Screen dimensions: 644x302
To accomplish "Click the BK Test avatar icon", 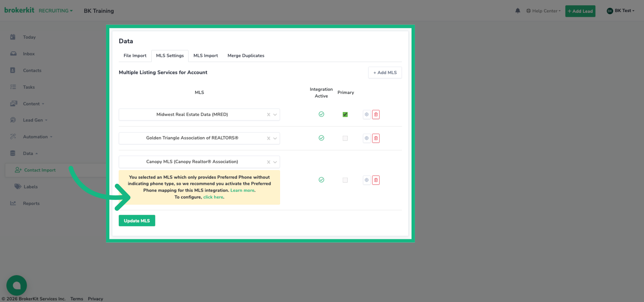I will [x=610, y=11].
